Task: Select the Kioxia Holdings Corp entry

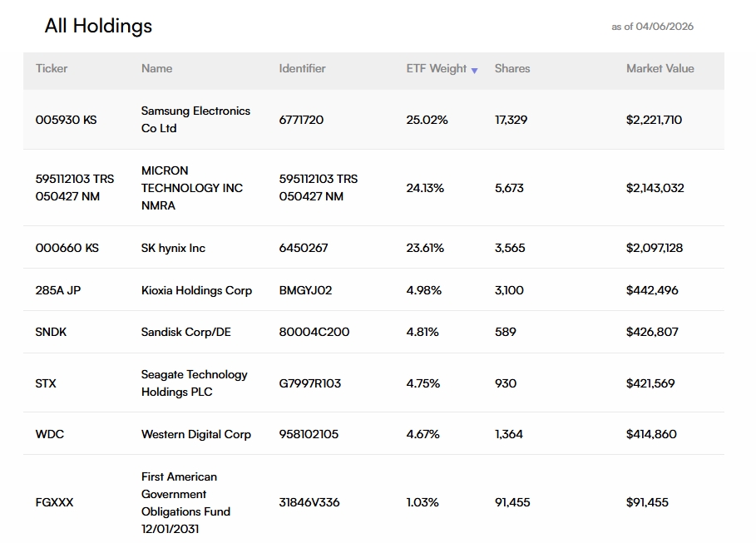Action: coord(197,290)
